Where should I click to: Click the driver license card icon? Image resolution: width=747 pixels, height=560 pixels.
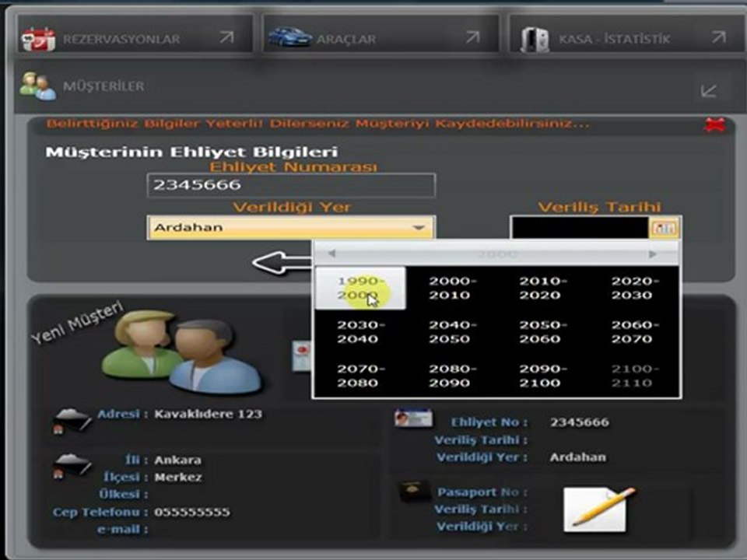413,418
